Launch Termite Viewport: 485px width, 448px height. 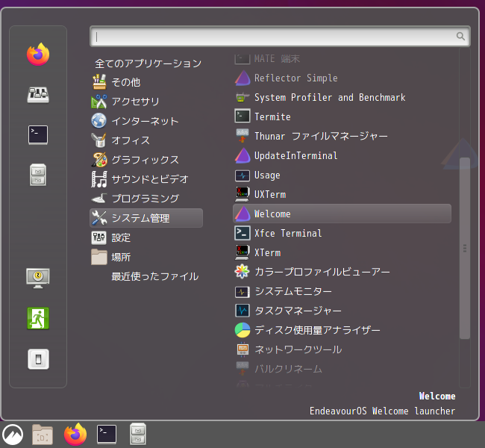click(x=342, y=116)
